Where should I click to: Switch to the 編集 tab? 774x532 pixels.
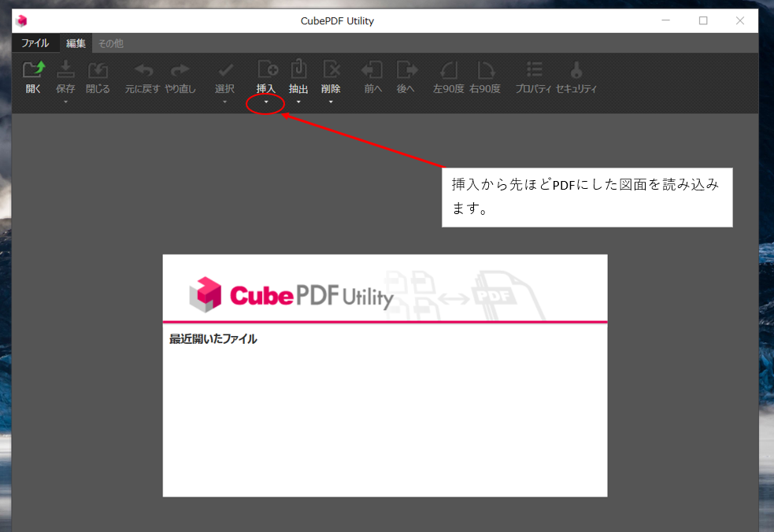tap(76, 43)
